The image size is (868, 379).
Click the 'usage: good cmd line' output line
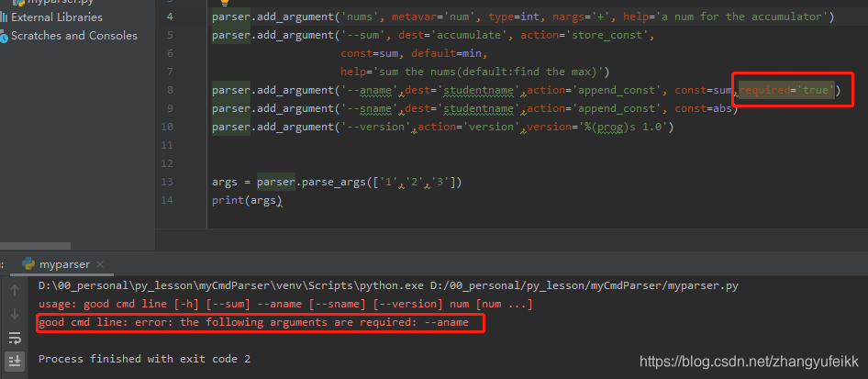pos(285,305)
